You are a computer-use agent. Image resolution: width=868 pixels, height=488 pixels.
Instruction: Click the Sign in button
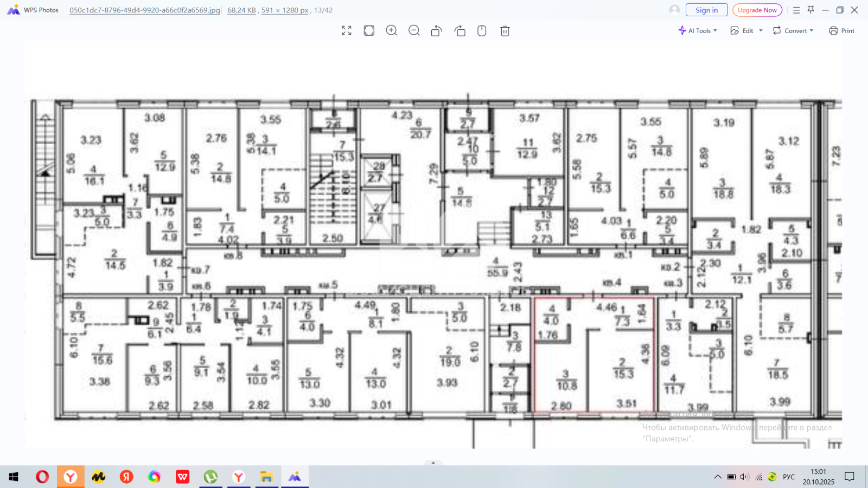point(706,10)
